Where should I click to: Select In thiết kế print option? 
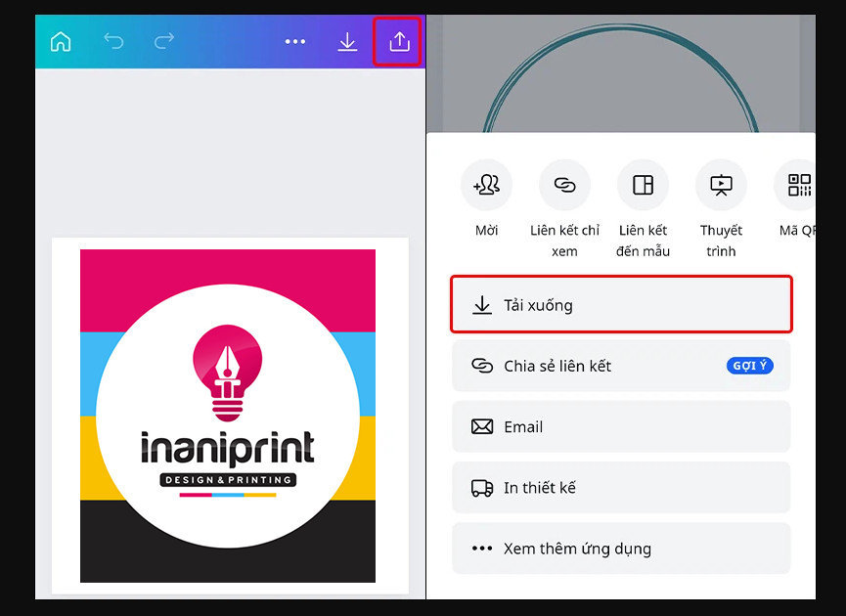(x=621, y=488)
